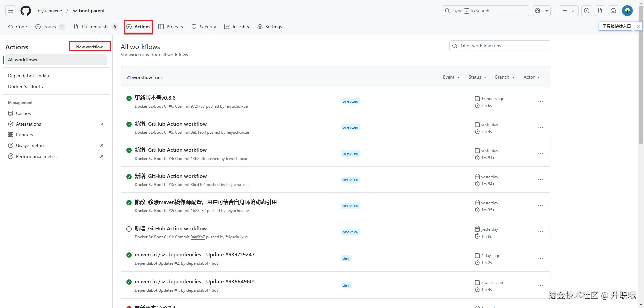Click the skipped status icon for run #1
This screenshot has width=644, height=308.
click(x=129, y=229)
